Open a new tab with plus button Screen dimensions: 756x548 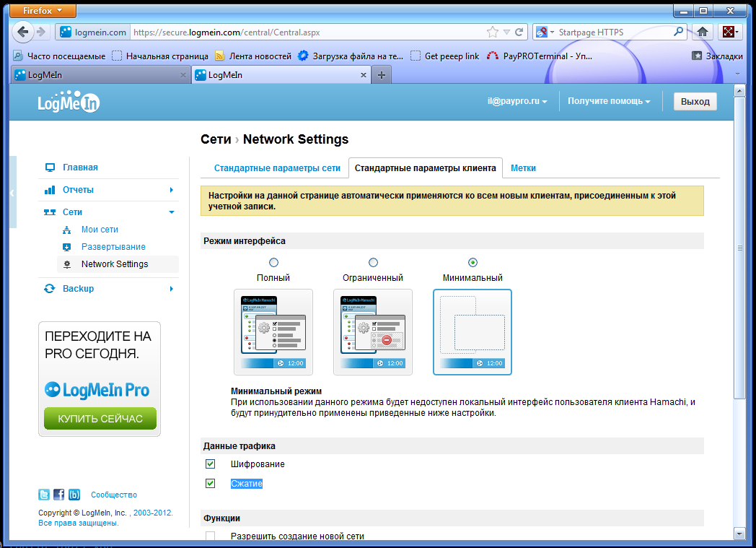tap(382, 75)
